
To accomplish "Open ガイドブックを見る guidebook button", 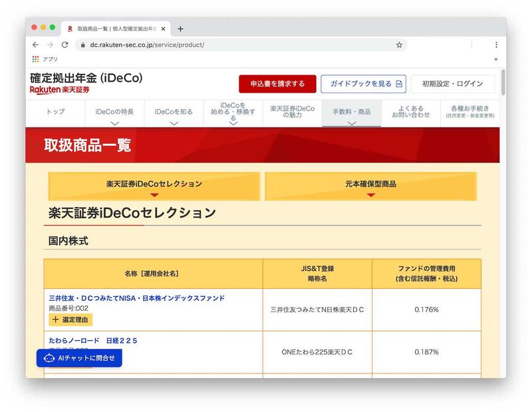I will 363,84.
